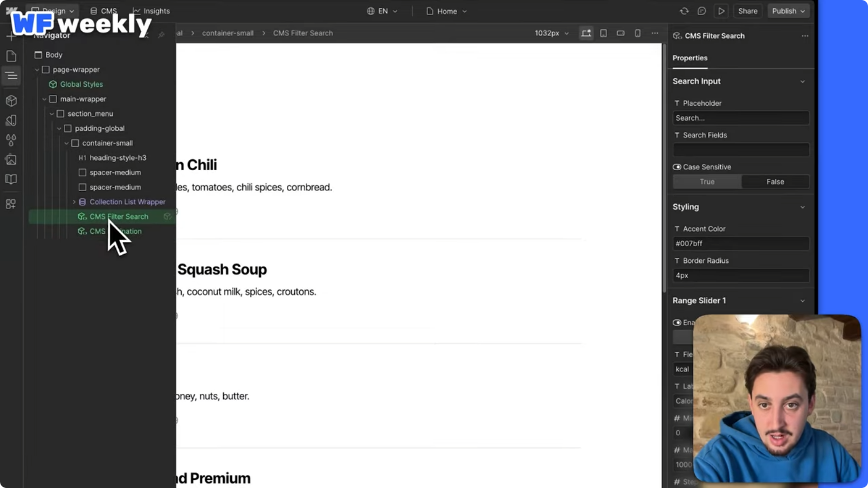The image size is (868, 488).
Task: Select Body in the Navigator
Action: point(53,55)
